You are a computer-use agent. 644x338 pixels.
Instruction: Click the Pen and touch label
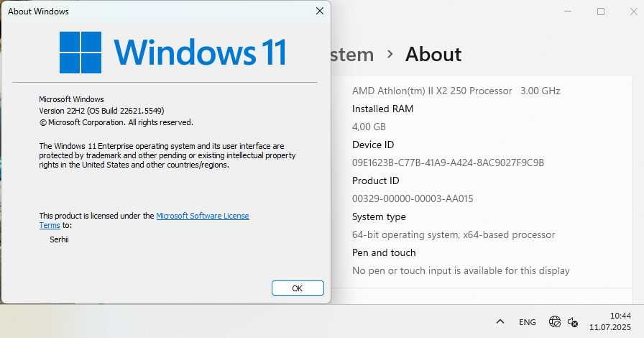point(384,252)
